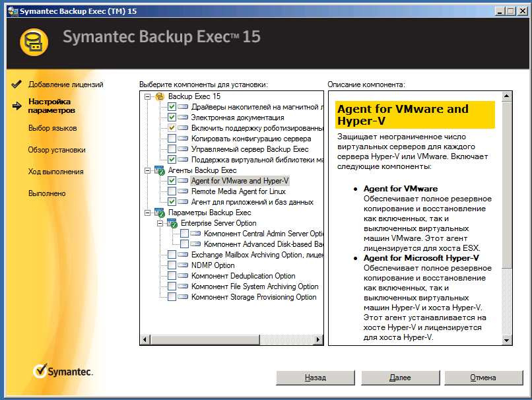Select the Ход выполнения step
The height and width of the screenshot is (400, 532).
tap(55, 172)
